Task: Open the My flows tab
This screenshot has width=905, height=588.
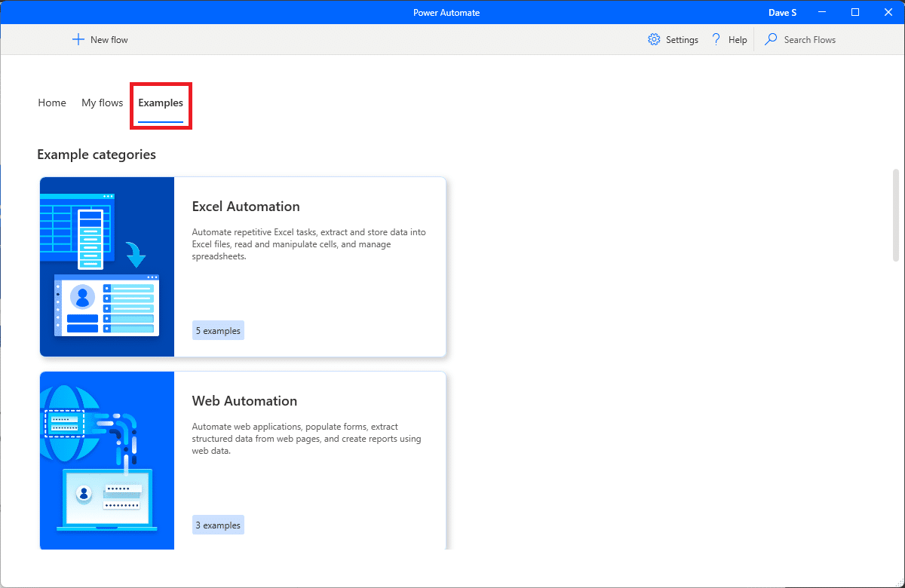Action: coord(102,103)
